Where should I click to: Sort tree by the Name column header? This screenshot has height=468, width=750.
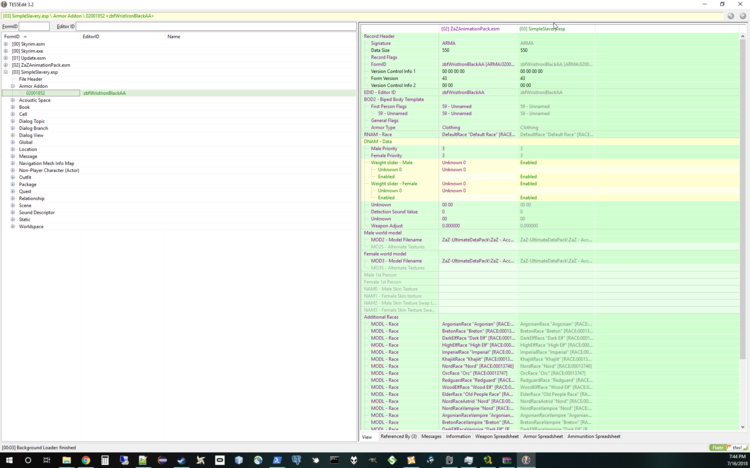pos(260,36)
